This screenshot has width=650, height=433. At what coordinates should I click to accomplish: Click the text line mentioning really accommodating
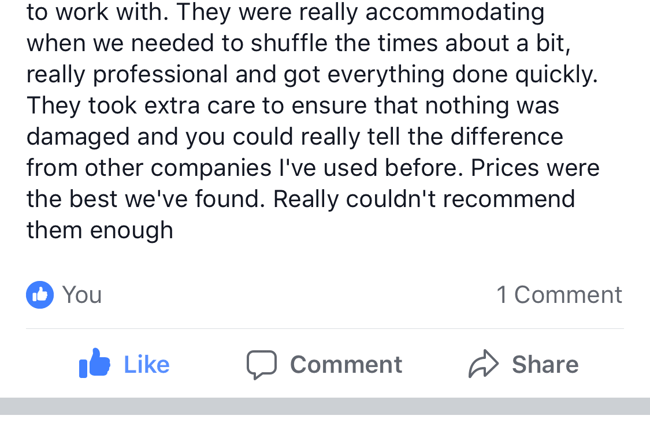pyautogui.click(x=286, y=12)
